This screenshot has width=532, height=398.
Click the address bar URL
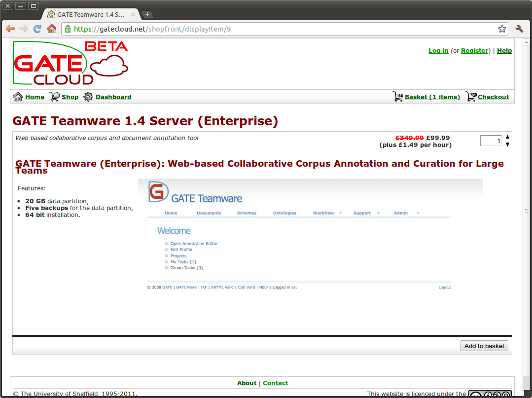coord(152,29)
